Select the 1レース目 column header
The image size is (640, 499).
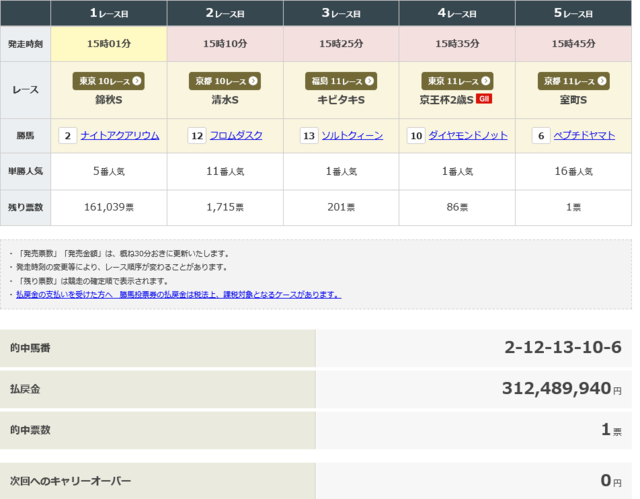(109, 14)
